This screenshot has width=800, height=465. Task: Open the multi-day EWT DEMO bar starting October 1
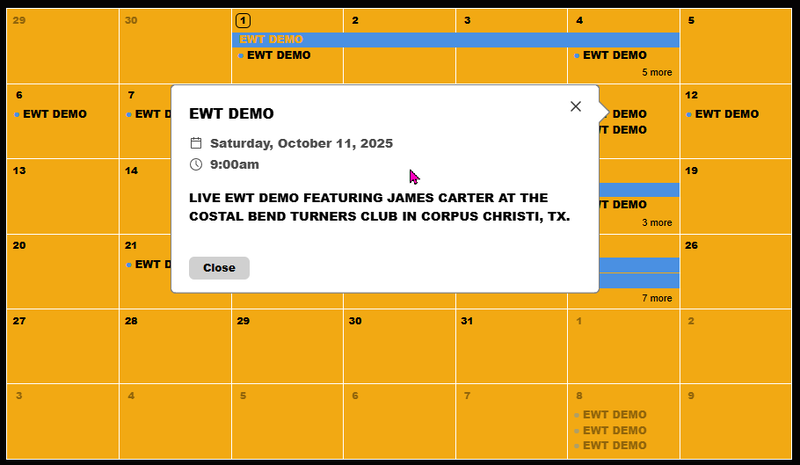455,40
